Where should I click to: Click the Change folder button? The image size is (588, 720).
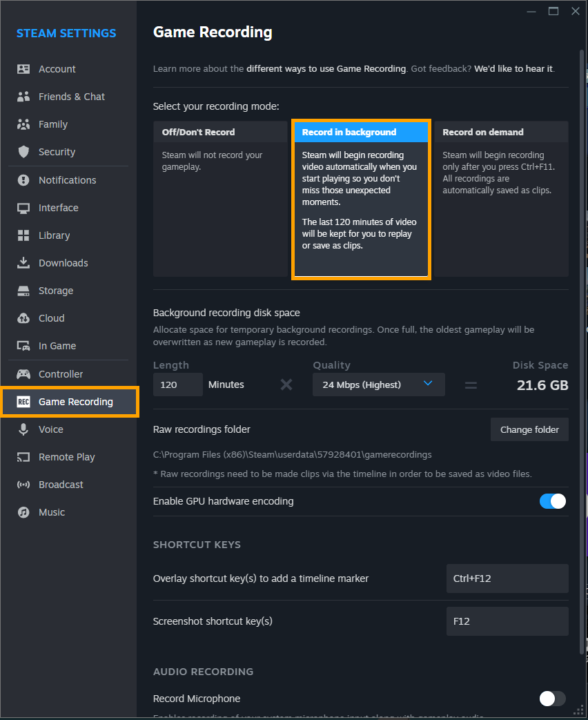click(529, 429)
